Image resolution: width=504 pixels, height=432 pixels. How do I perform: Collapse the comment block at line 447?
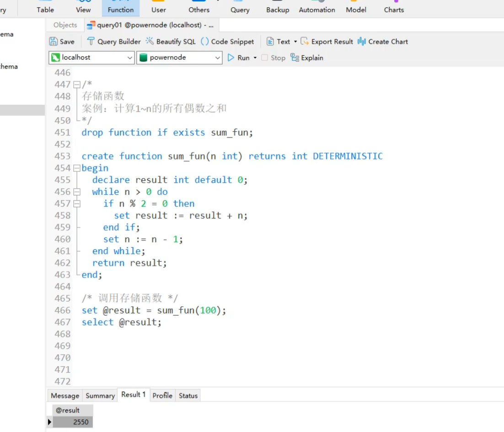tap(77, 85)
